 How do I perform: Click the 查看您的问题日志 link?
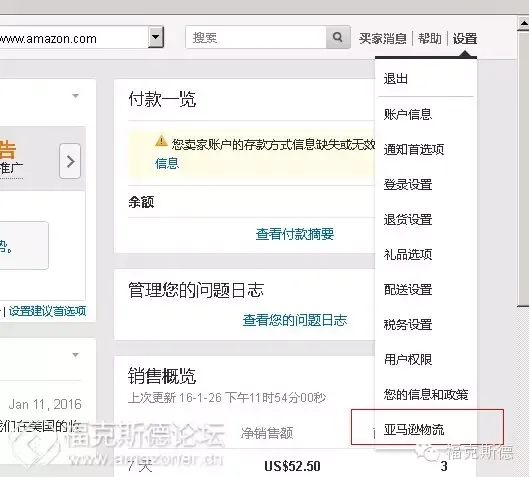click(295, 320)
